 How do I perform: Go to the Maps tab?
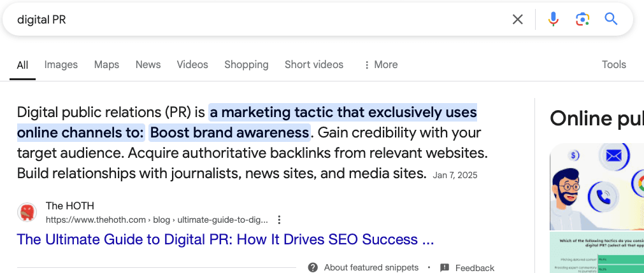tap(106, 64)
